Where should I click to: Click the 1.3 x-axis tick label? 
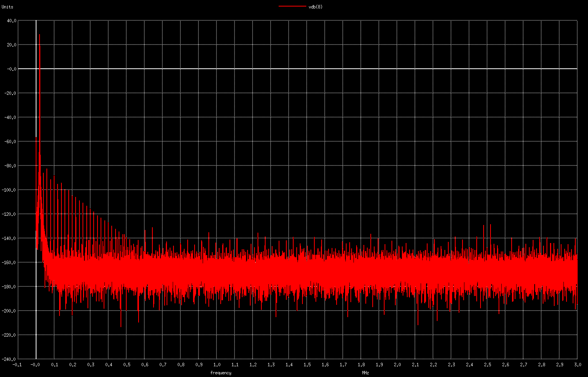click(271, 365)
